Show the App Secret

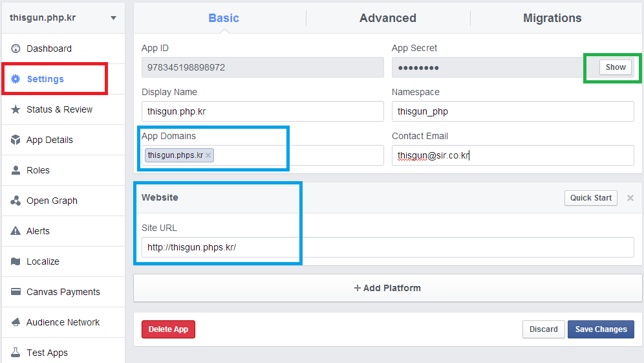tap(616, 67)
